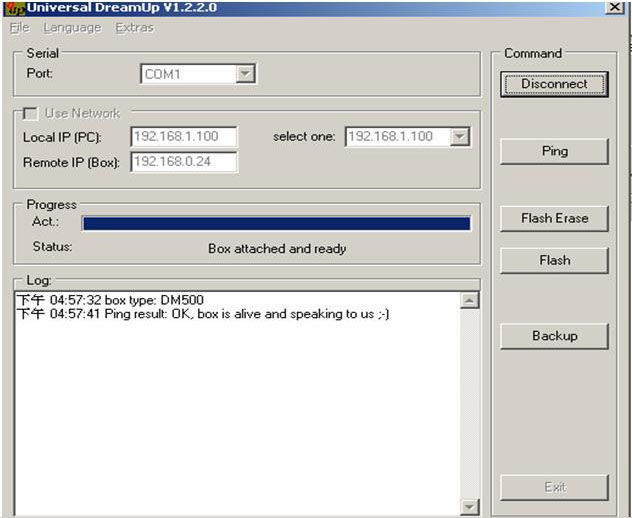Viewport: 632px width, 518px height.
Task: Open the File menu
Action: coord(19,27)
